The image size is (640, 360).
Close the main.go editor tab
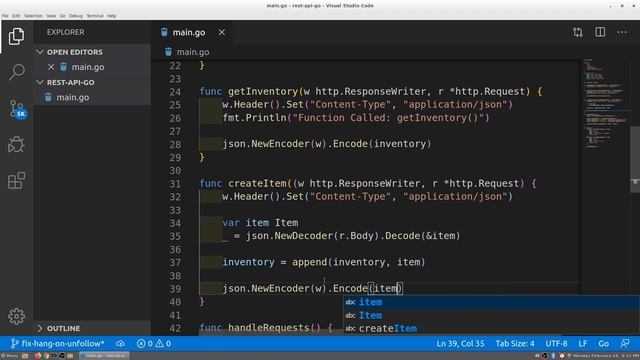tap(222, 32)
